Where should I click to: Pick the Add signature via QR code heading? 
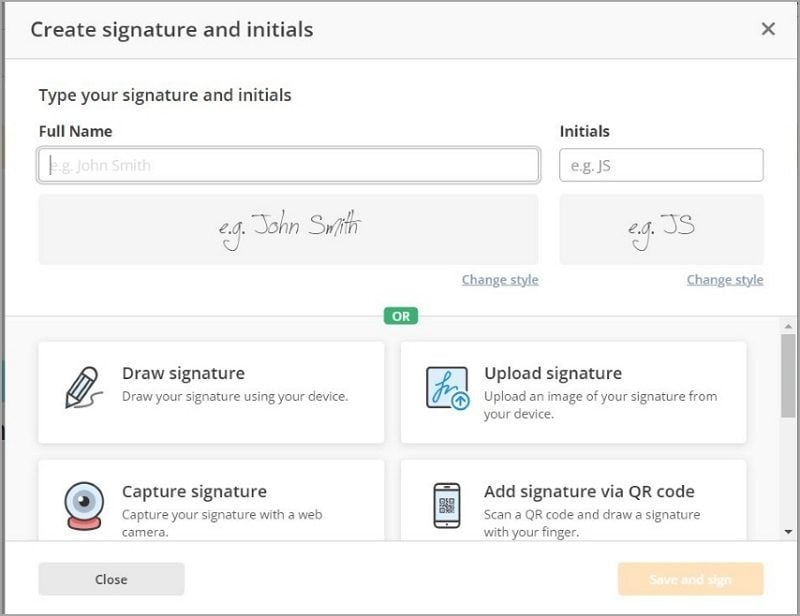pyautogui.click(x=589, y=491)
